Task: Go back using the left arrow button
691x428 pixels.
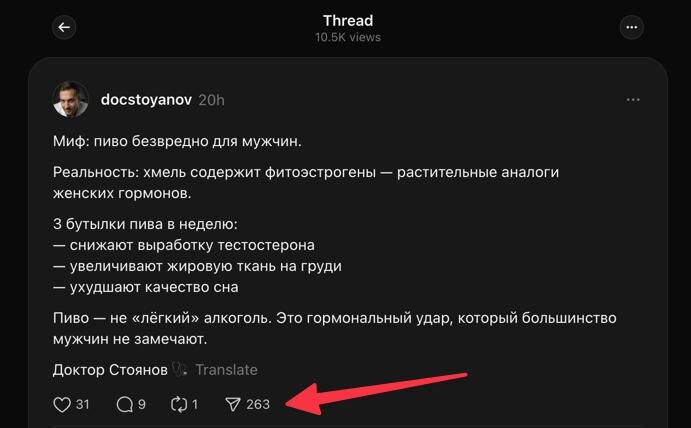Action: click(x=64, y=27)
